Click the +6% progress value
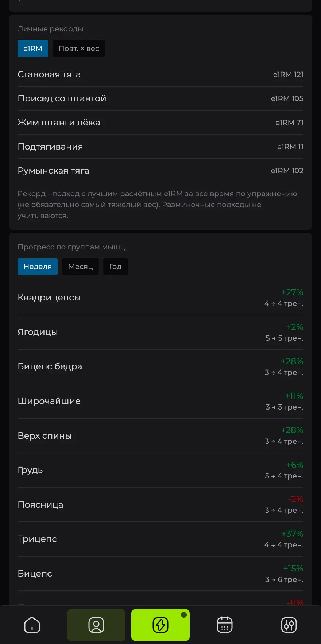The width and height of the screenshot is (321, 644). coord(295,465)
